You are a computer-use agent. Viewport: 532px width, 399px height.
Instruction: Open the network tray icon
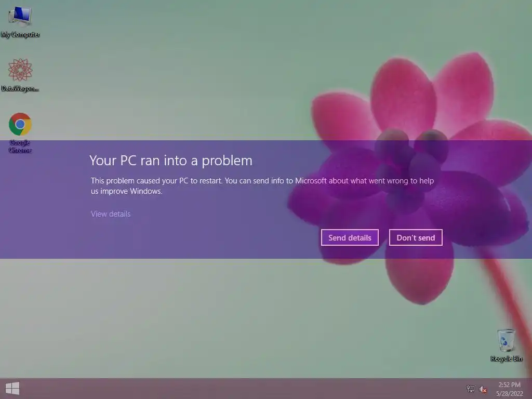470,389
